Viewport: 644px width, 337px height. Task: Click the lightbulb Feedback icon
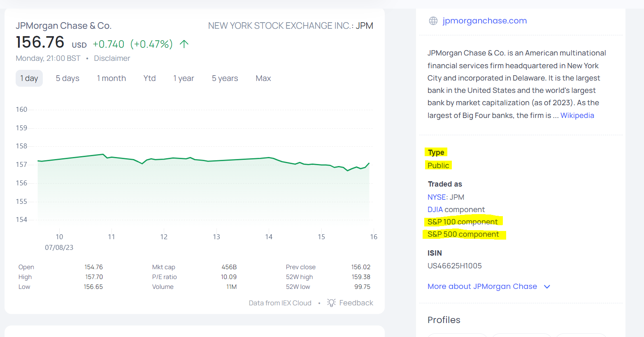[331, 303]
